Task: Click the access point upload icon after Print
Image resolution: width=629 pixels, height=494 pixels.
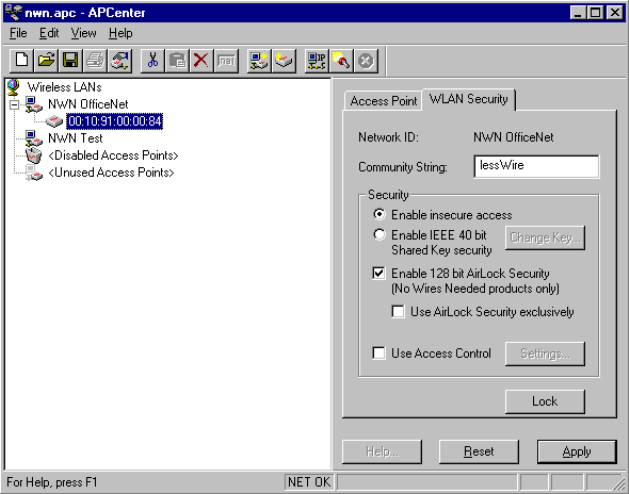Action: click(x=120, y=61)
